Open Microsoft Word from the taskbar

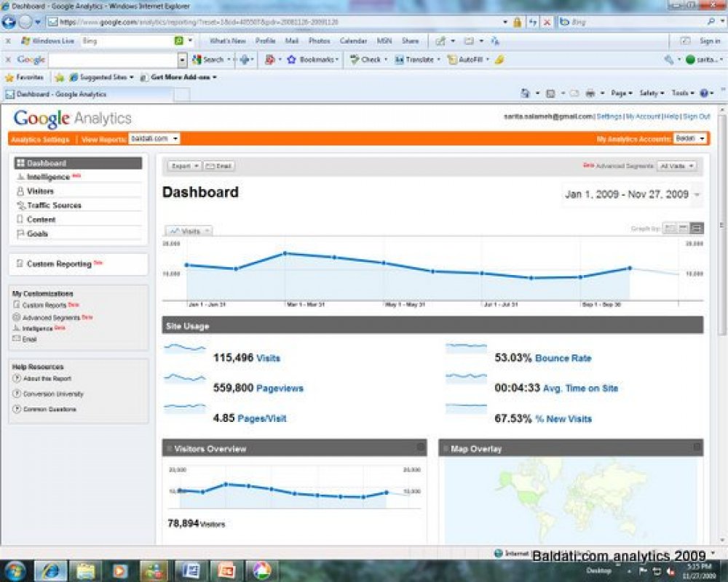click(190, 570)
